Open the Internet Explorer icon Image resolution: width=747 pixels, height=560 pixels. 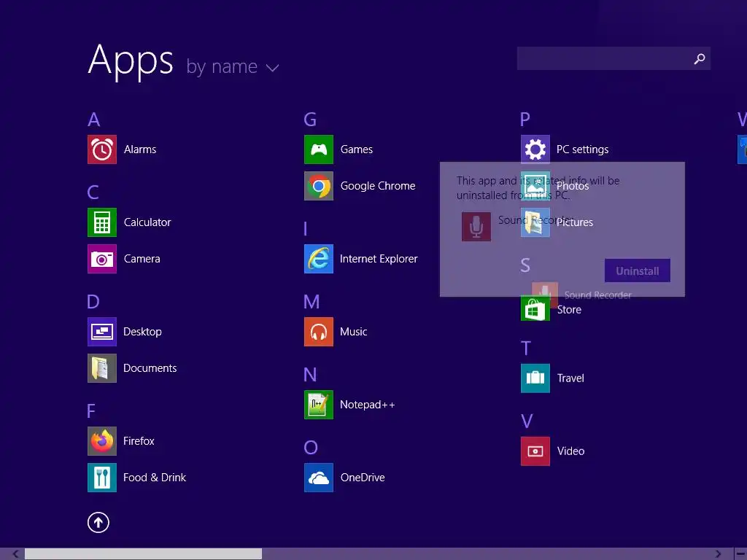(319, 259)
